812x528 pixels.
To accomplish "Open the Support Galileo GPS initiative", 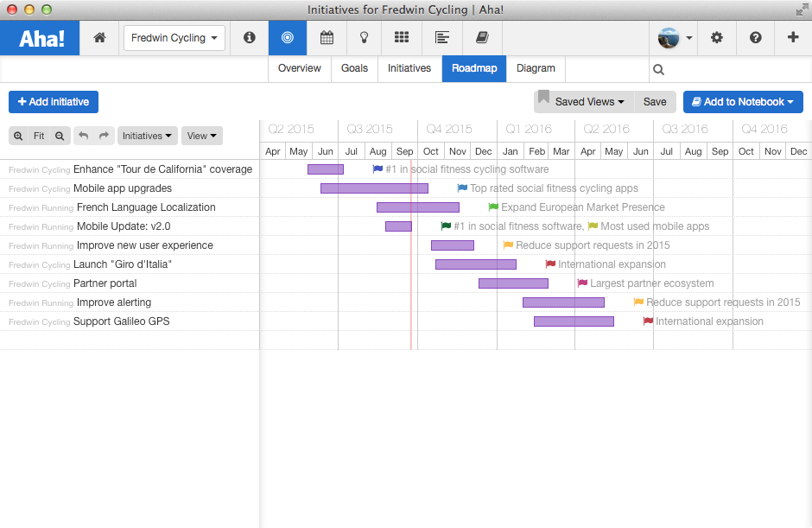I will tap(121, 321).
